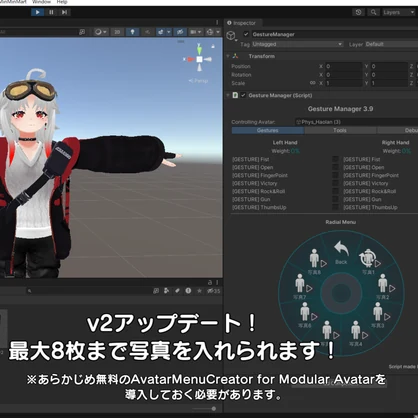This screenshot has width=418, height=418.
Task: Click the red X axis of the scene gizmo
Action: click(x=190, y=59)
